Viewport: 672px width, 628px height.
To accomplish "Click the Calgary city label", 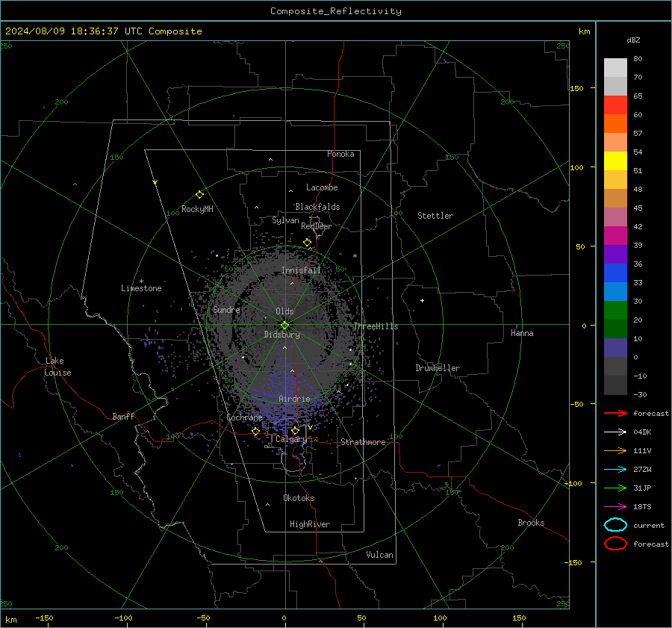I will pyautogui.click(x=291, y=439).
